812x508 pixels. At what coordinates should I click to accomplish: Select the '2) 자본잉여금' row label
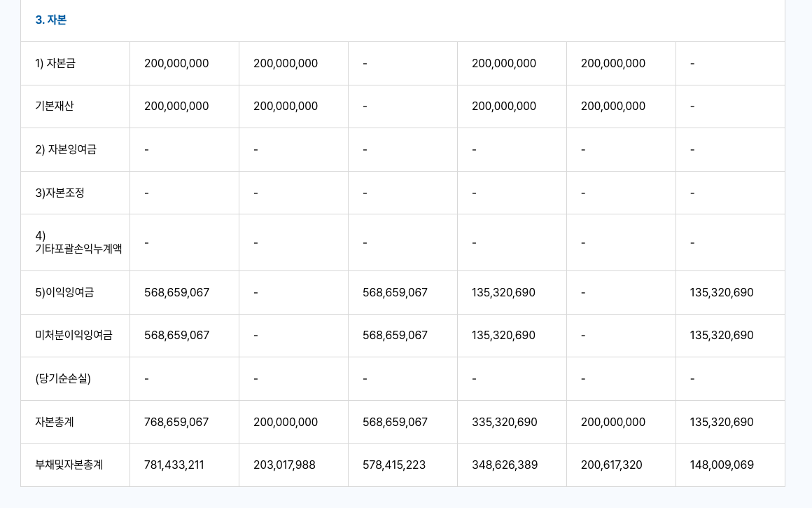pyautogui.click(x=66, y=150)
